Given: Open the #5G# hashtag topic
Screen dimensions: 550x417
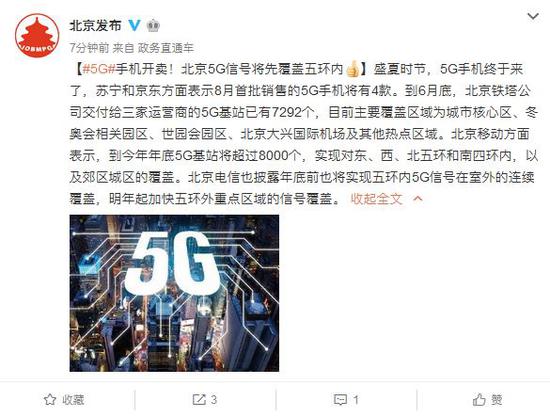Looking at the screenshot, I should tap(99, 69).
